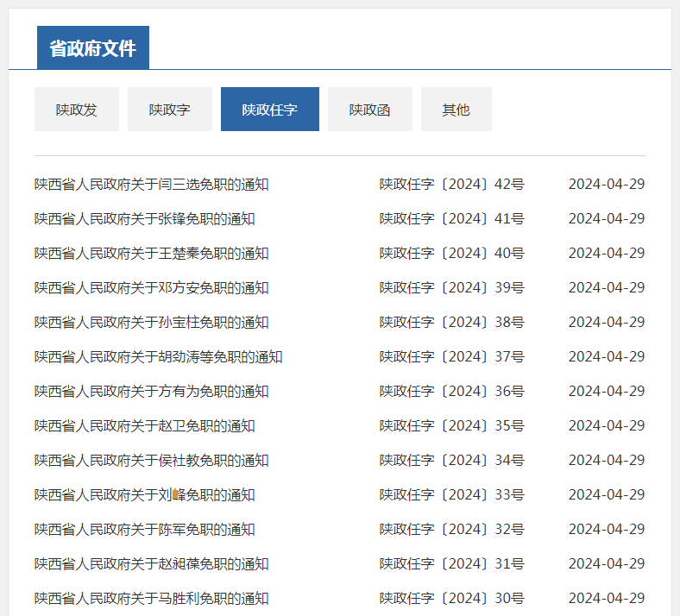View the 陈军免职 notice
Image resolution: width=680 pixels, height=616 pixels.
tap(144, 530)
